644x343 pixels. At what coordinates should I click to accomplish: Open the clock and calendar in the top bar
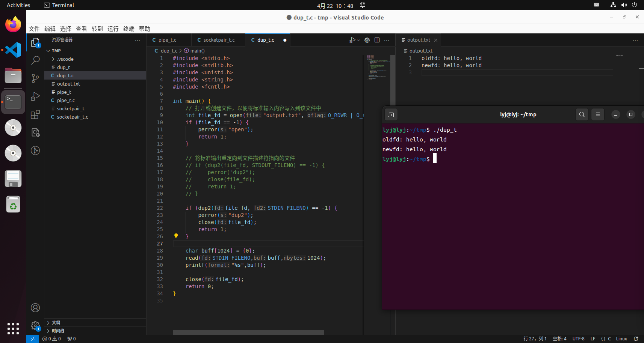tap(335, 6)
